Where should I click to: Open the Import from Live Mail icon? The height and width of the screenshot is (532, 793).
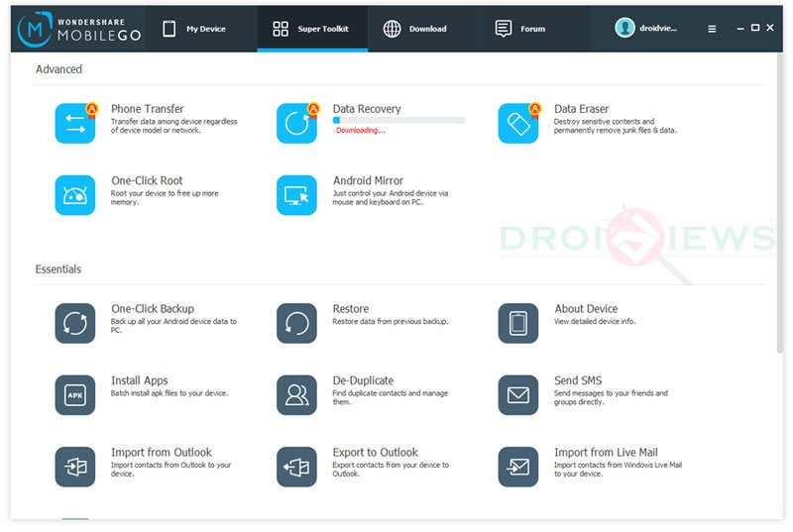click(517, 467)
